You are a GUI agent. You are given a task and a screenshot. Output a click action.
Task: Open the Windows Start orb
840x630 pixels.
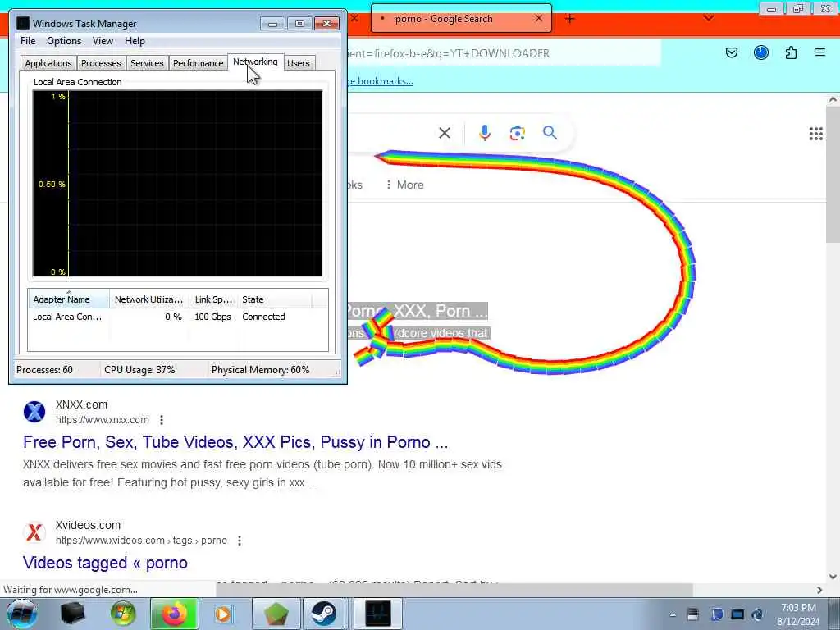click(x=22, y=614)
